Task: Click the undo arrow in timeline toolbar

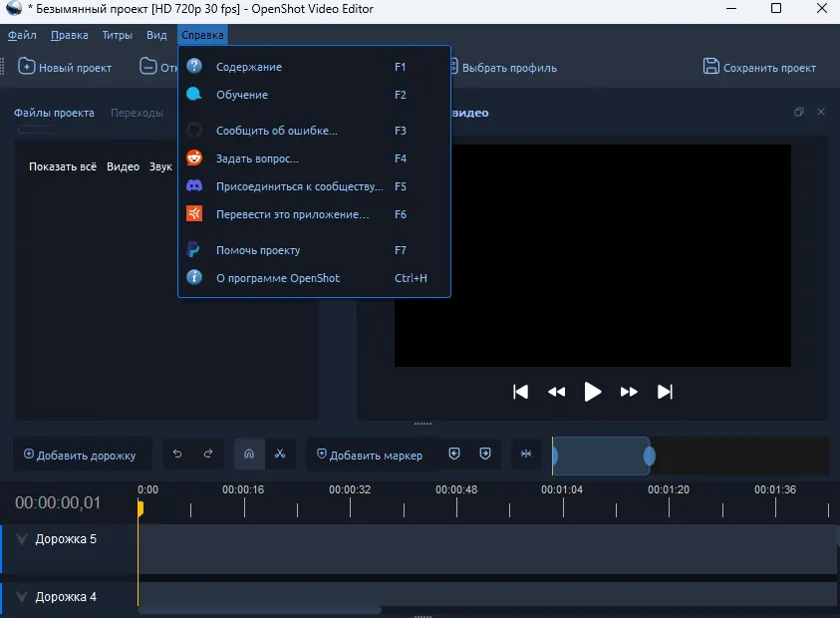Action: click(177, 455)
